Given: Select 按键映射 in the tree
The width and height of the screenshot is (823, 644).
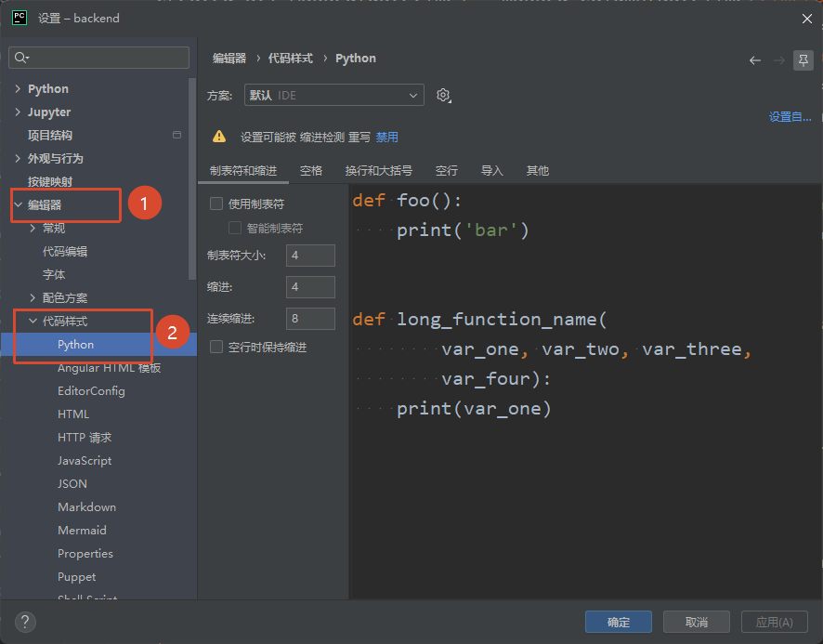Looking at the screenshot, I should click(x=50, y=181).
